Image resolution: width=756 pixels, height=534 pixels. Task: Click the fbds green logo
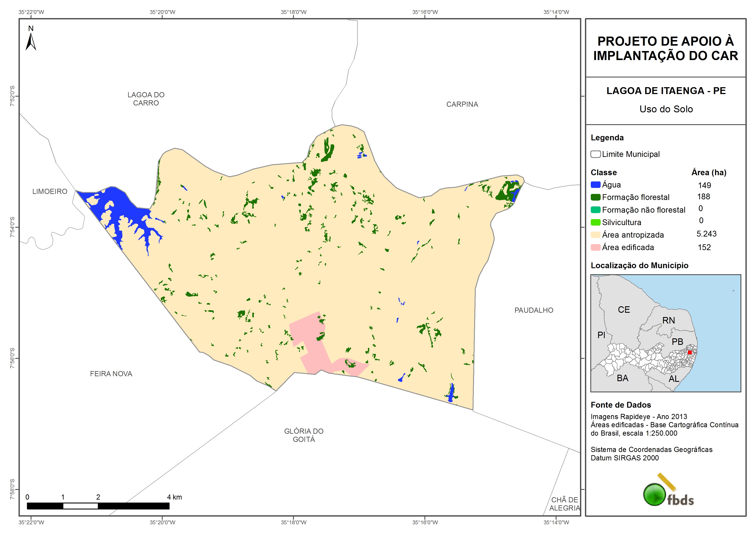click(655, 494)
